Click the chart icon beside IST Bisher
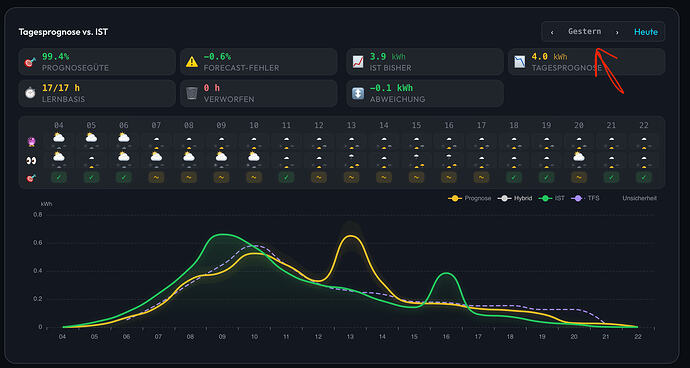The height and width of the screenshot is (368, 690). (358, 62)
